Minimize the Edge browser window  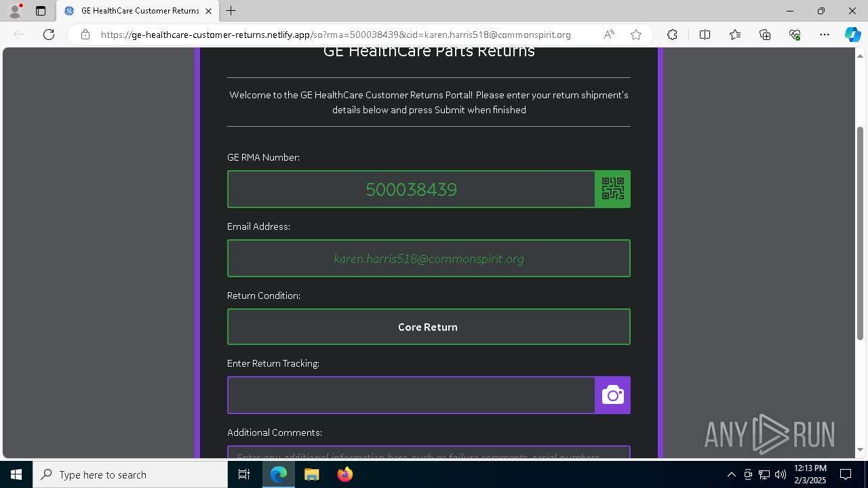click(x=789, y=11)
